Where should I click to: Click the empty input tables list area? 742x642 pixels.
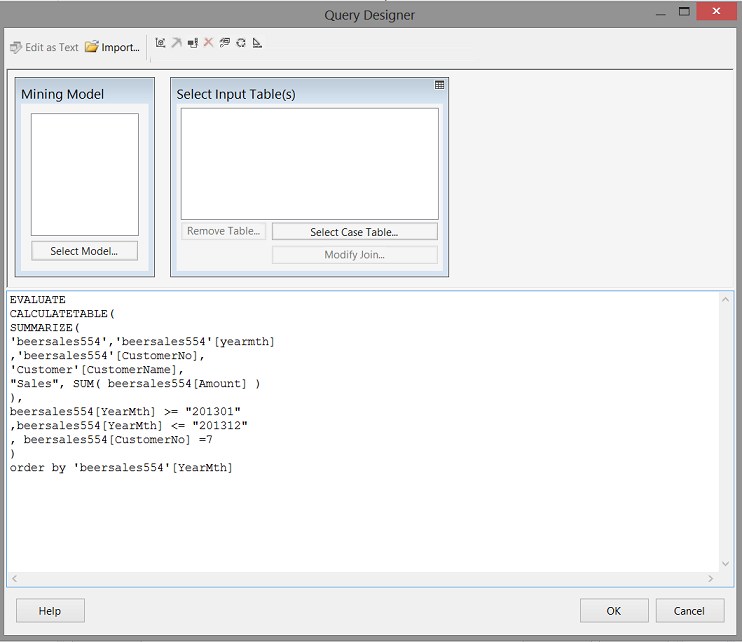point(309,163)
